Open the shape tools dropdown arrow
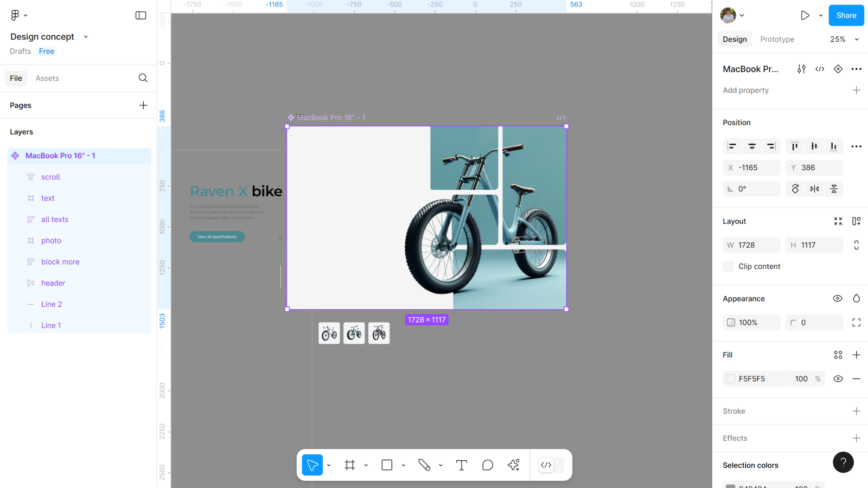This screenshot has height=488, width=868. tap(403, 465)
